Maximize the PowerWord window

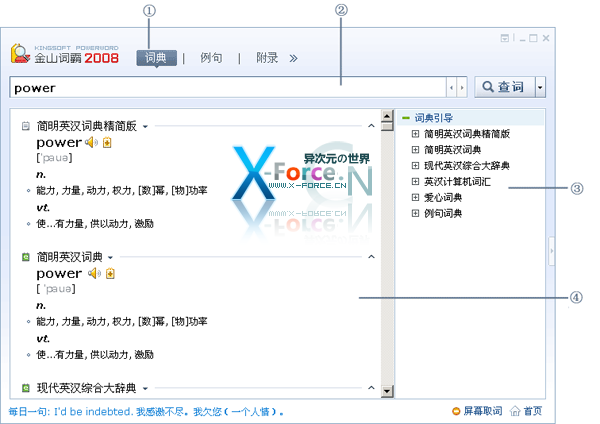[x=533, y=38]
